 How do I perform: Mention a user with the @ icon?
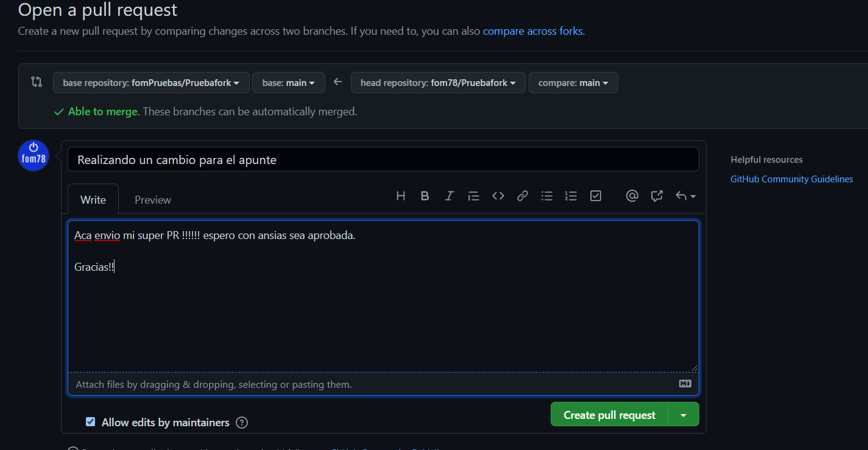tap(632, 196)
